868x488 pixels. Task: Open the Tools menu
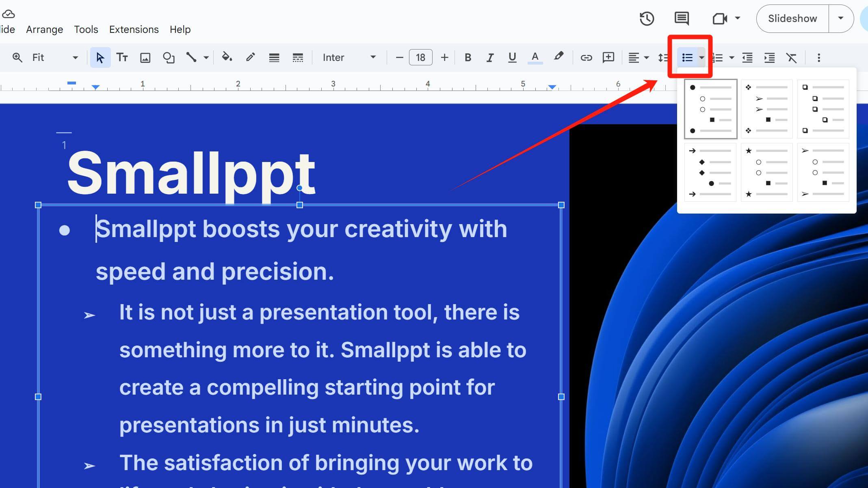(86, 29)
